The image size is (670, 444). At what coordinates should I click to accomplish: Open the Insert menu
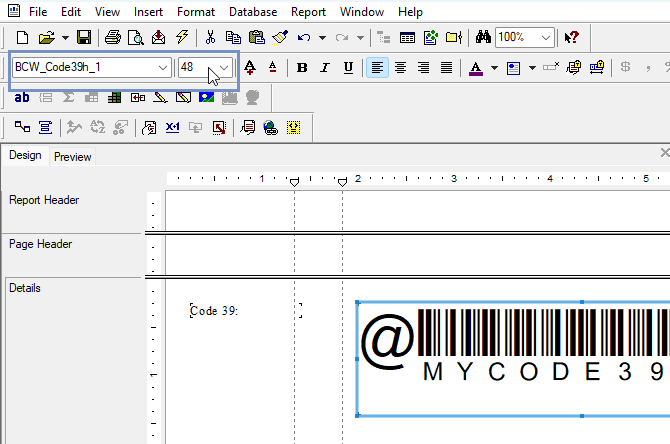click(x=148, y=12)
